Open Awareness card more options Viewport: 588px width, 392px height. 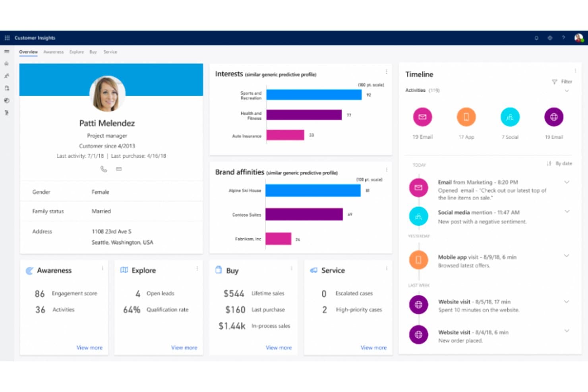click(x=103, y=268)
